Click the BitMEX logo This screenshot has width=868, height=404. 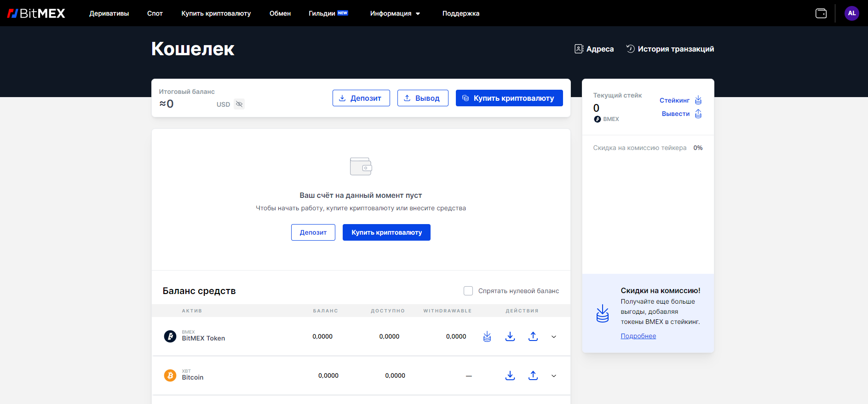pos(36,13)
